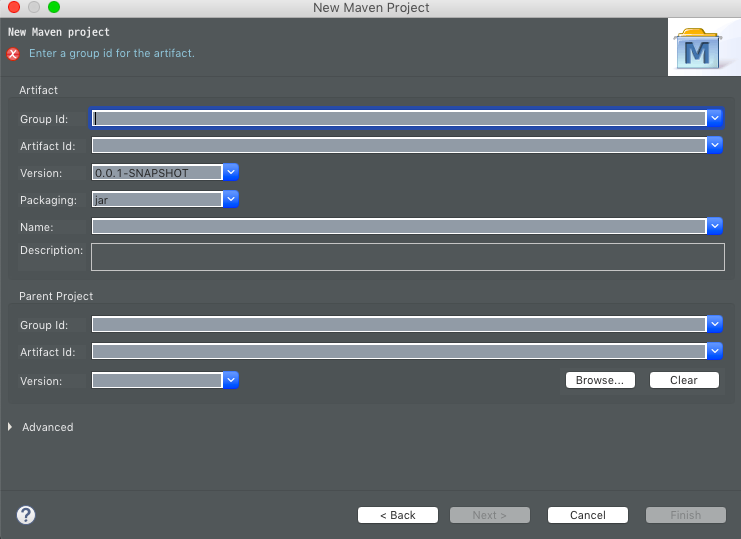
Task: Click into the Version 0.0.1-SNAPSHOT field
Action: 157,172
